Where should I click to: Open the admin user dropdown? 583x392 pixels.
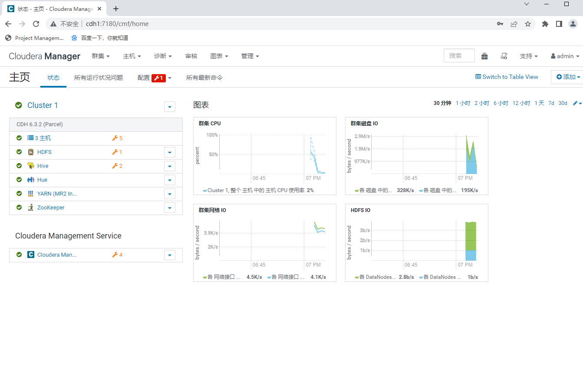565,56
